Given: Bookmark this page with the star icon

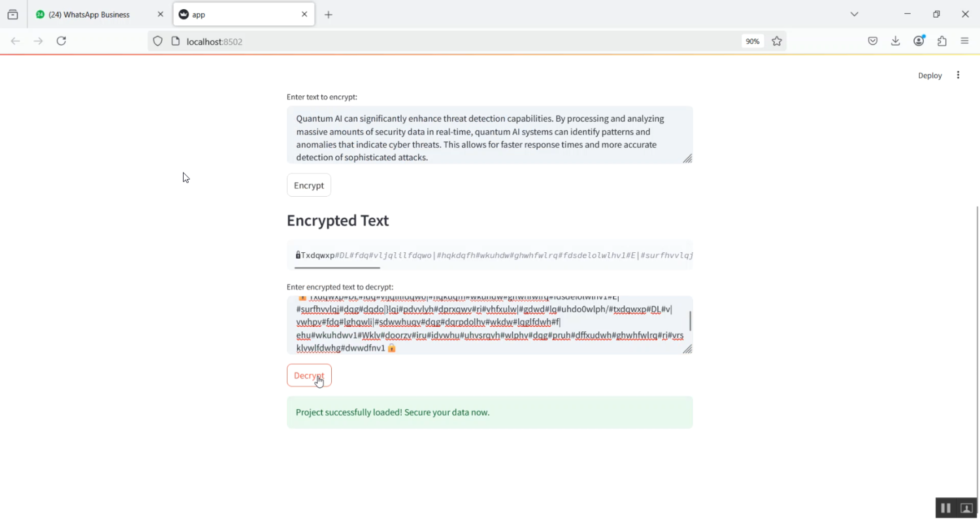Looking at the screenshot, I should [777, 41].
